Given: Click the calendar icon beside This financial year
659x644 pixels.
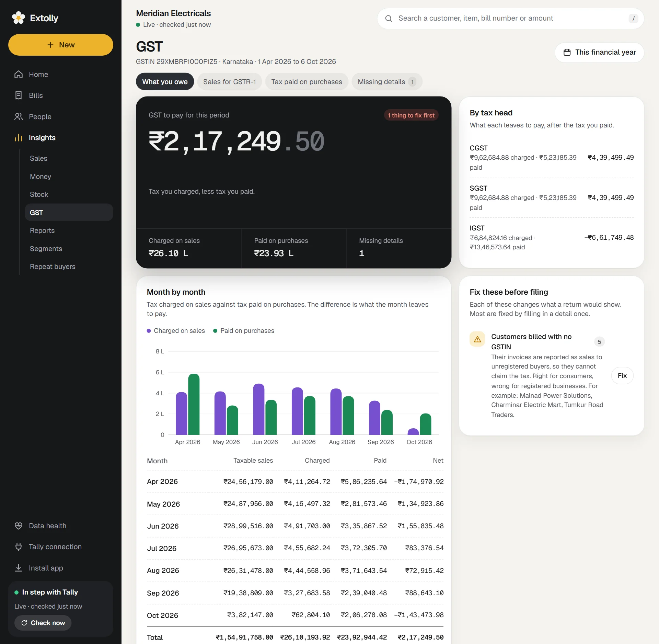Looking at the screenshot, I should [567, 53].
